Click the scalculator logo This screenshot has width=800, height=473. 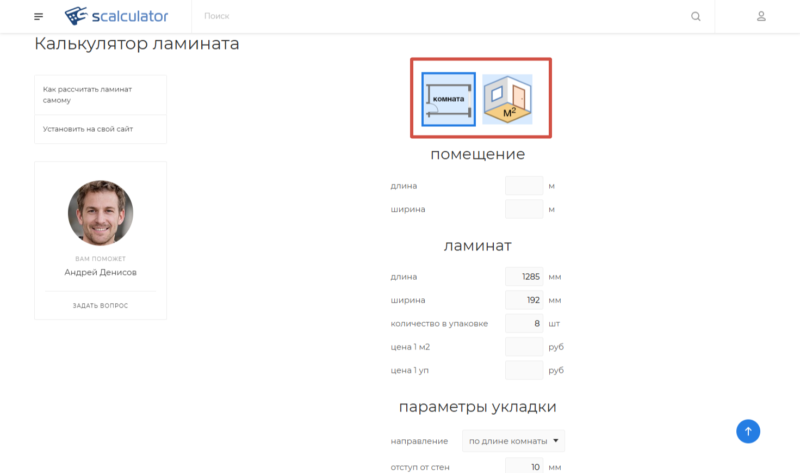pyautogui.click(x=116, y=16)
